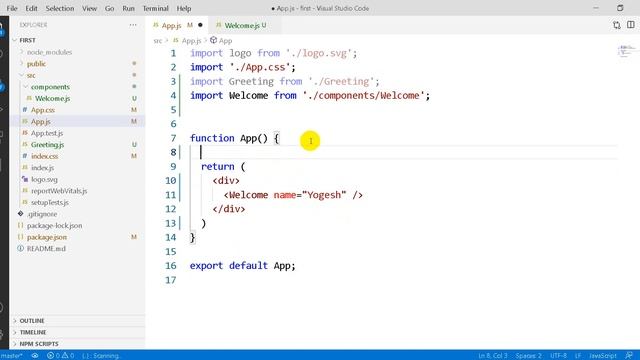
Task: Open reportWebVitals.js file
Action: click(59, 191)
